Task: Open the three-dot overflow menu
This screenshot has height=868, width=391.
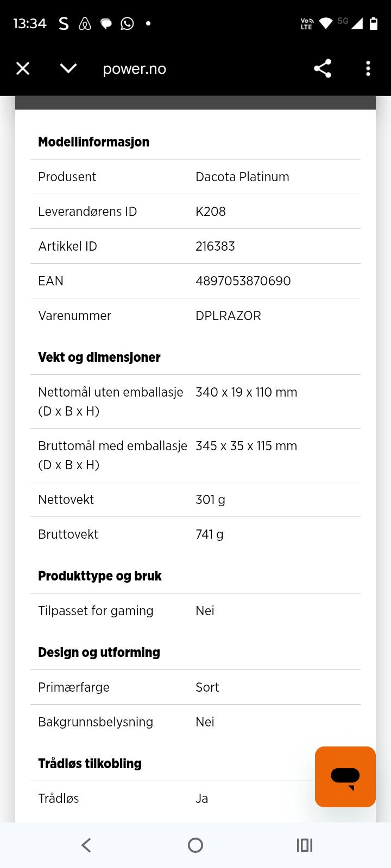Action: point(368,68)
